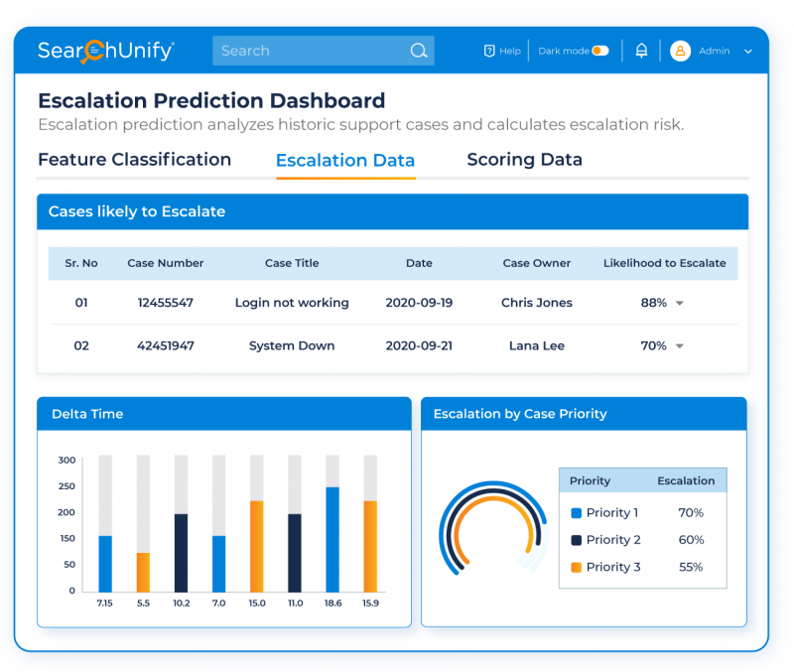The image size is (794, 672).
Task: Click the 'Login not working' case title
Action: [292, 303]
